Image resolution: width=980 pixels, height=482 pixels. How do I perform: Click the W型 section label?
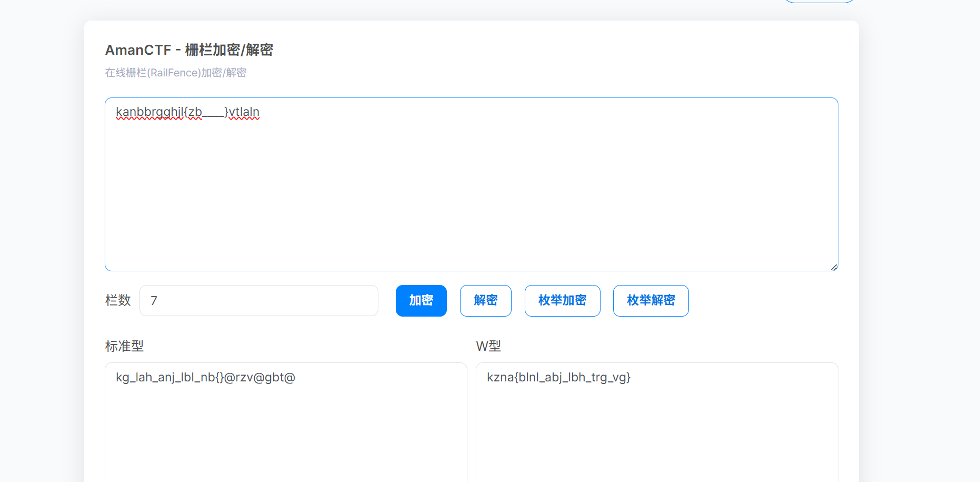click(488, 346)
